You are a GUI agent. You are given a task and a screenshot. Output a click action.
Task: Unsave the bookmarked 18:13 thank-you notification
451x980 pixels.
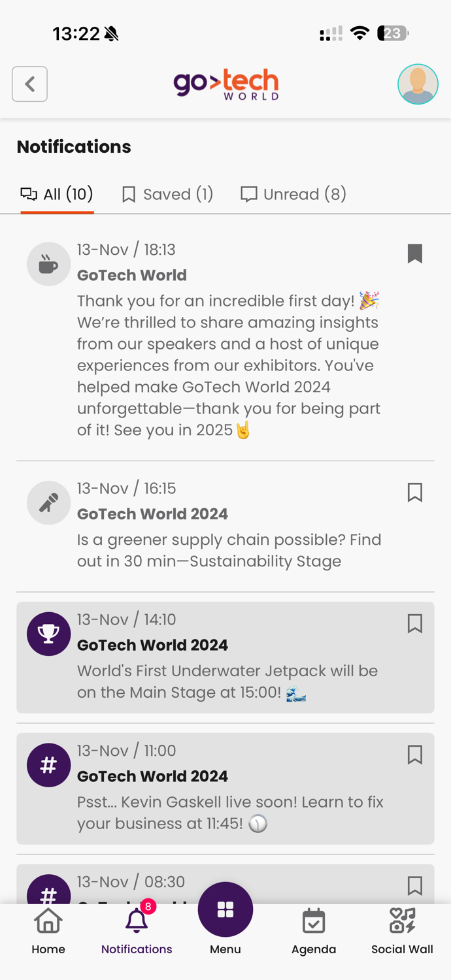point(416,253)
